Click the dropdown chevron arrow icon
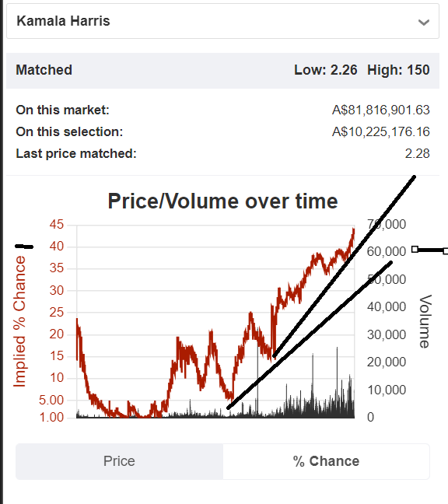The width and height of the screenshot is (448, 504). tap(424, 23)
